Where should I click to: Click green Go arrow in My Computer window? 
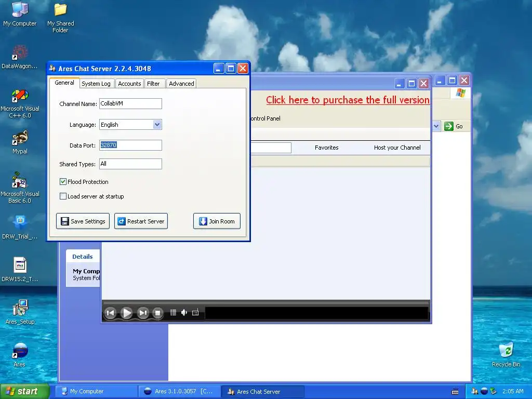click(x=448, y=126)
